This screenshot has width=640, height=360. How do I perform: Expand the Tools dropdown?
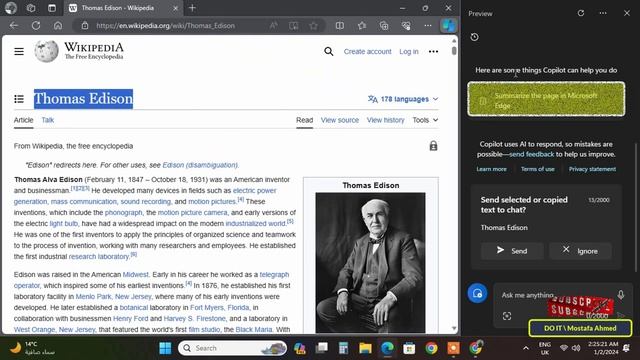(425, 120)
